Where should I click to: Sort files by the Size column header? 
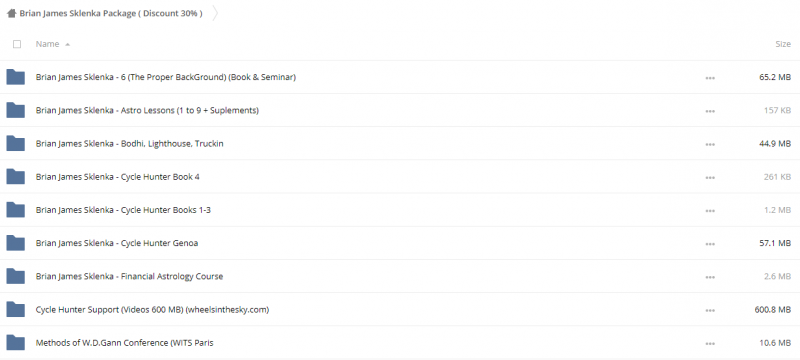coord(783,44)
